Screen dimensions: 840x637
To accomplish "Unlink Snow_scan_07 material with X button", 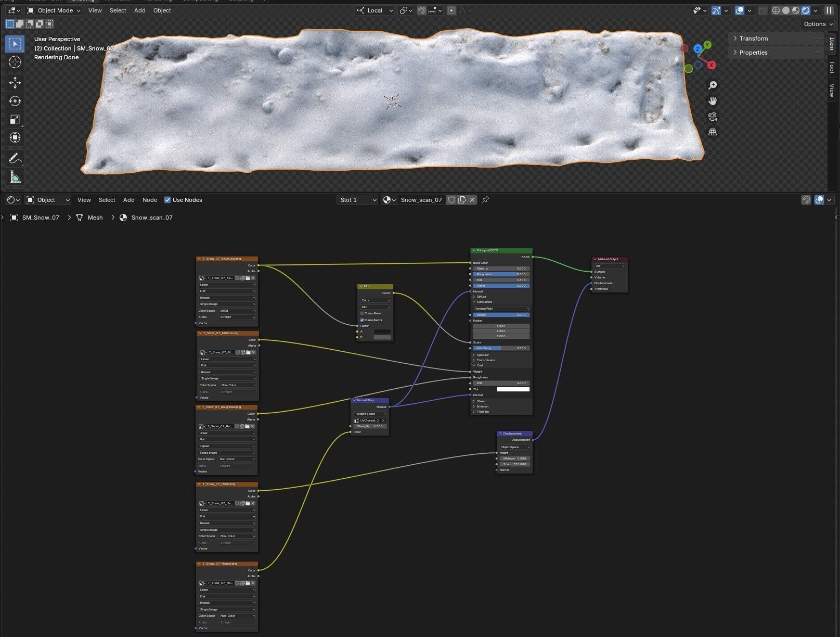I will pyautogui.click(x=472, y=200).
